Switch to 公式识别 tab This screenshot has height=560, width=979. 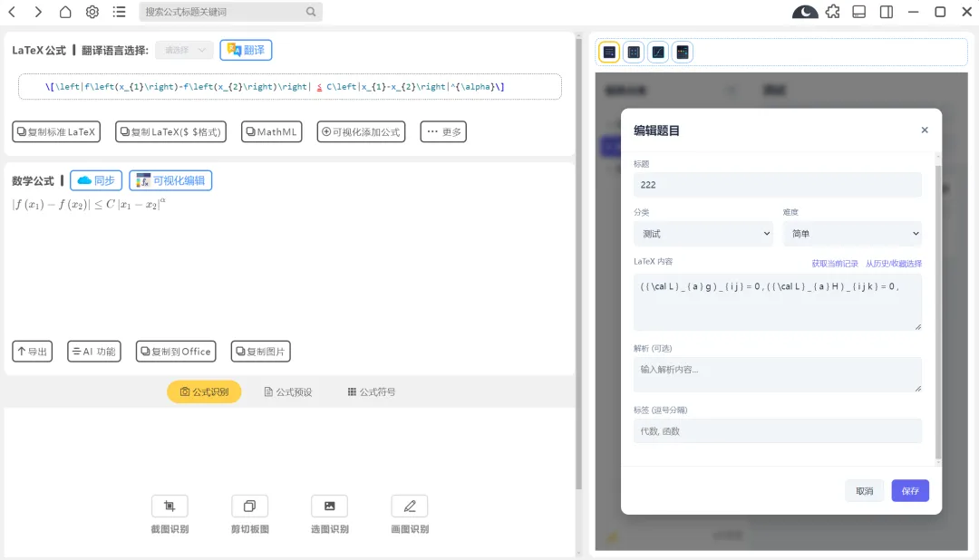click(204, 392)
